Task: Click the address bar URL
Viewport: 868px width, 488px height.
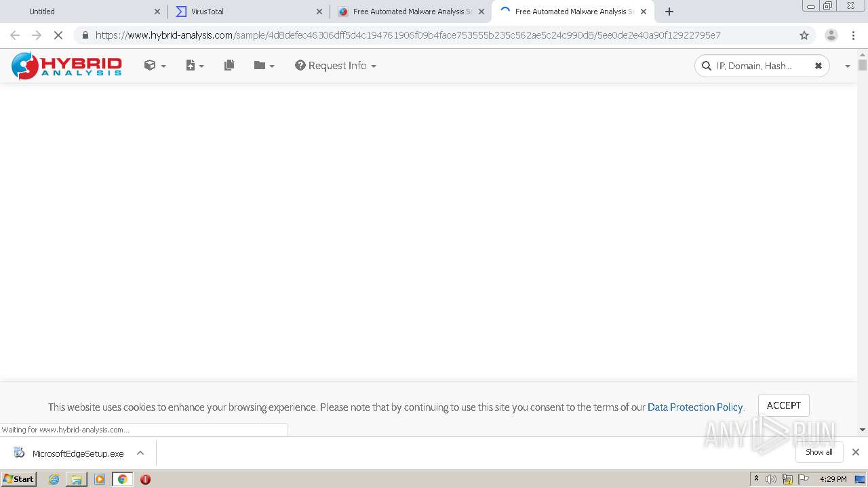Action: [x=408, y=35]
